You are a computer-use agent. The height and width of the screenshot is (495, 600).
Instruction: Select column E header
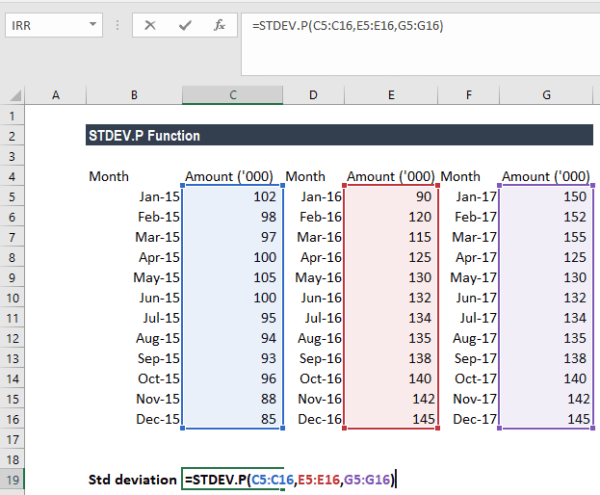click(391, 95)
